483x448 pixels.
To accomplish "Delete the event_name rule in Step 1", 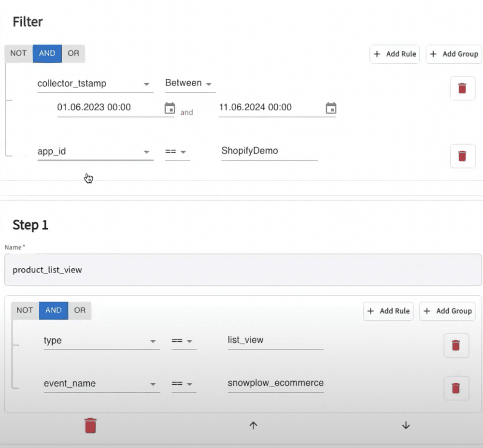I will coord(456,388).
